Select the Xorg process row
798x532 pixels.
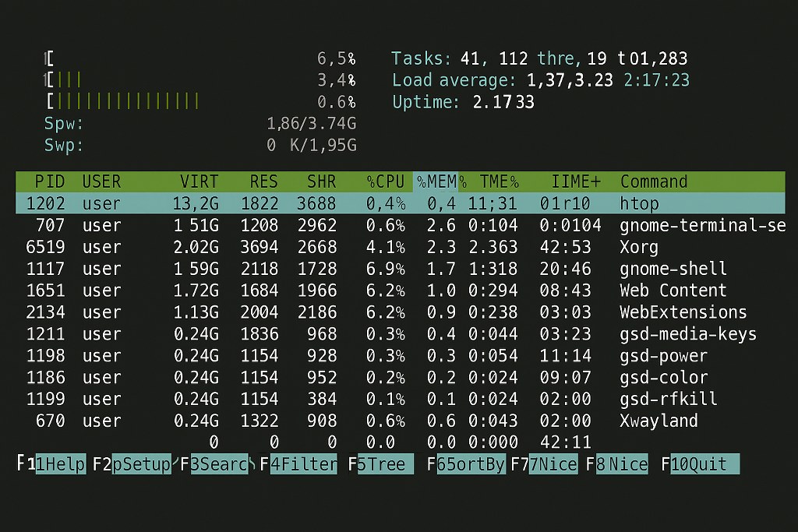pos(400,247)
